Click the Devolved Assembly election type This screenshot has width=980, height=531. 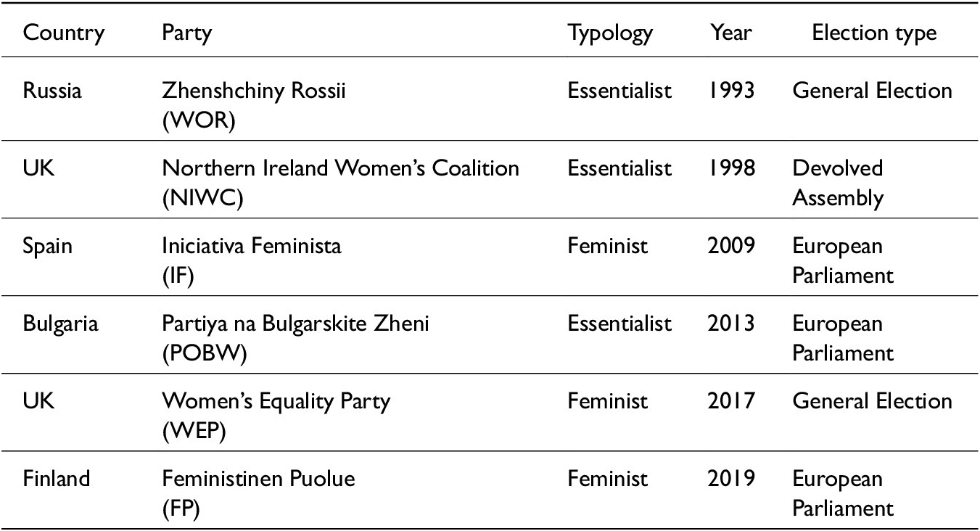pos(838,183)
